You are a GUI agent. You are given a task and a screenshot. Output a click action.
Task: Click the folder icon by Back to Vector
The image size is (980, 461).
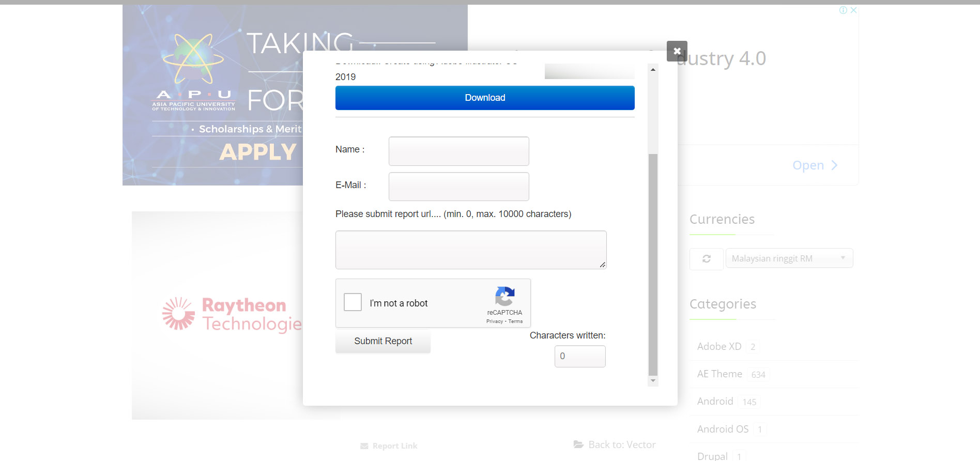[578, 444]
